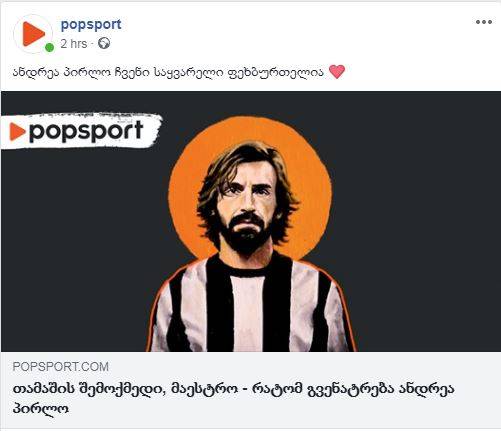Click the globe public audience icon
This screenshot has height=431, width=501.
coord(104,43)
